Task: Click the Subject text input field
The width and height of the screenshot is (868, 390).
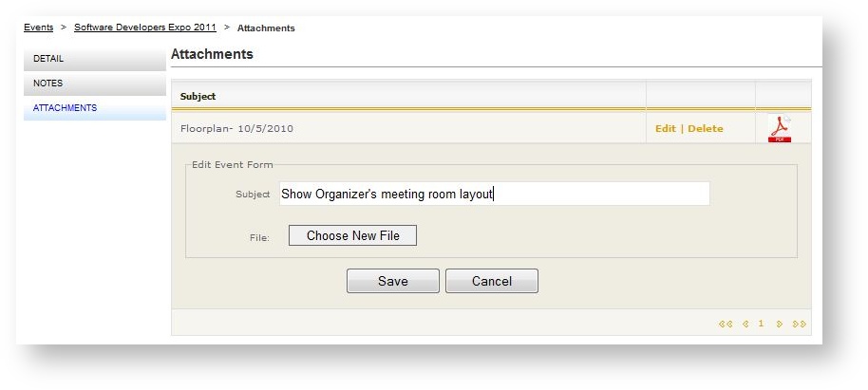Action: [494, 194]
